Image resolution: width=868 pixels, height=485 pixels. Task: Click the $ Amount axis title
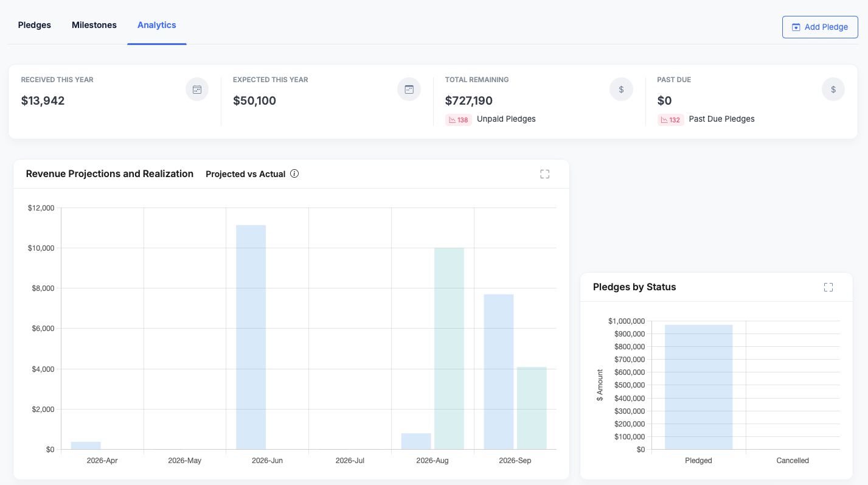[600, 385]
